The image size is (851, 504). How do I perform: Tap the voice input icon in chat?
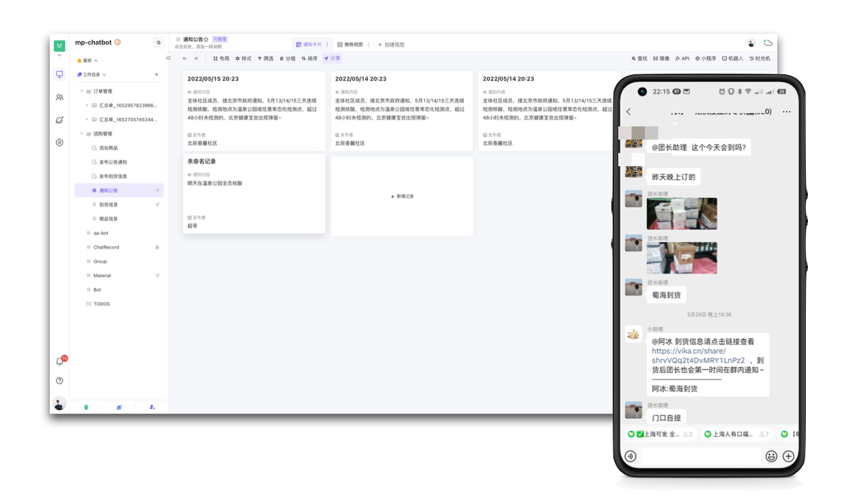coord(630,456)
